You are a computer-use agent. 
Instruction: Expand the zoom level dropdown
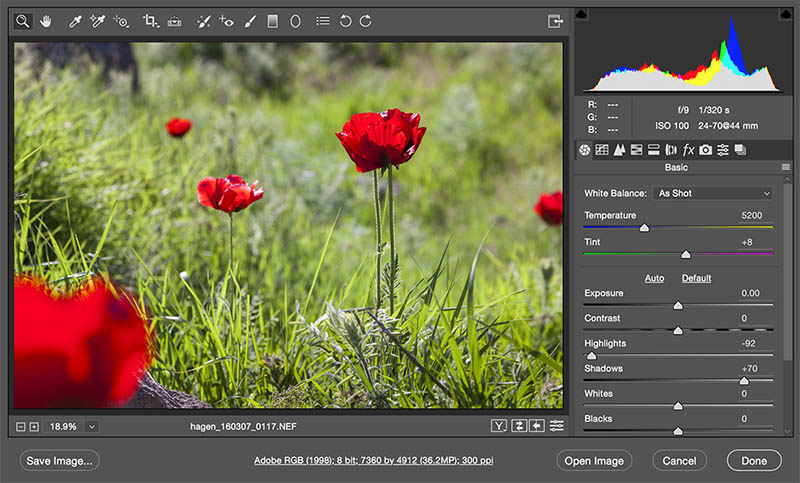click(x=92, y=426)
